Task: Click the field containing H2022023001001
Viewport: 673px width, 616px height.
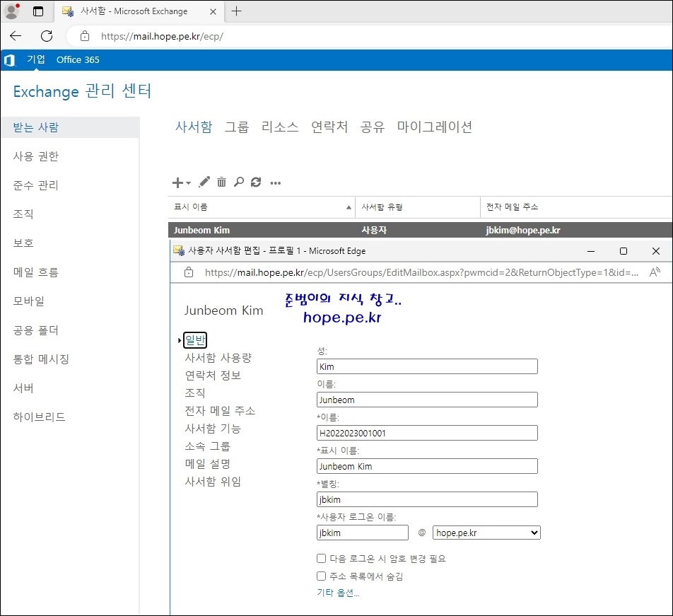Action: tap(427, 433)
